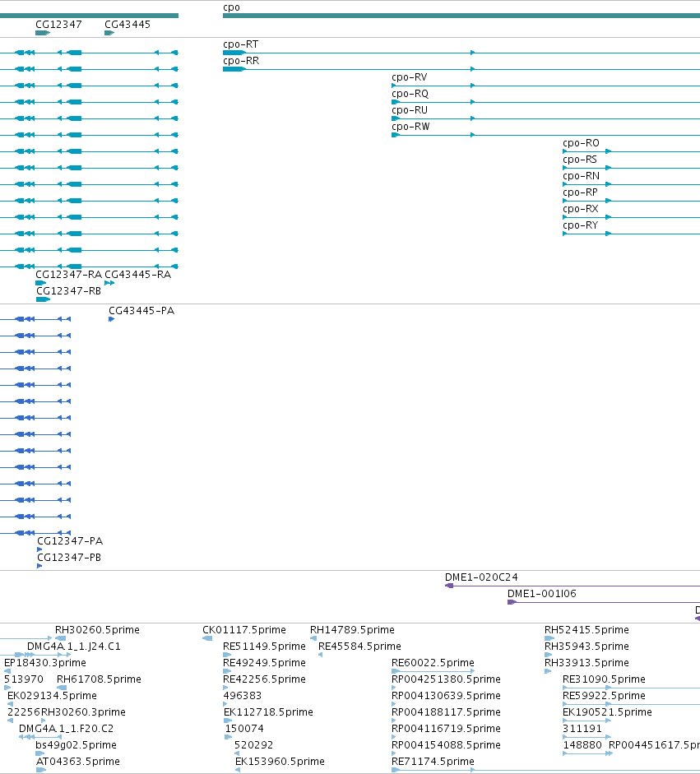The width and height of the screenshot is (700, 774).
Task: Click CG43445 gene arrow glyph
Action: click(109, 33)
